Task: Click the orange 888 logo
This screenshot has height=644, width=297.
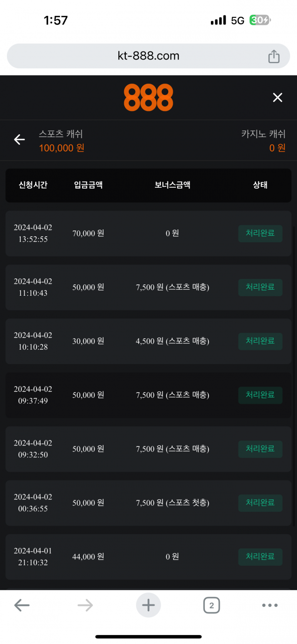Action: pyautogui.click(x=148, y=98)
